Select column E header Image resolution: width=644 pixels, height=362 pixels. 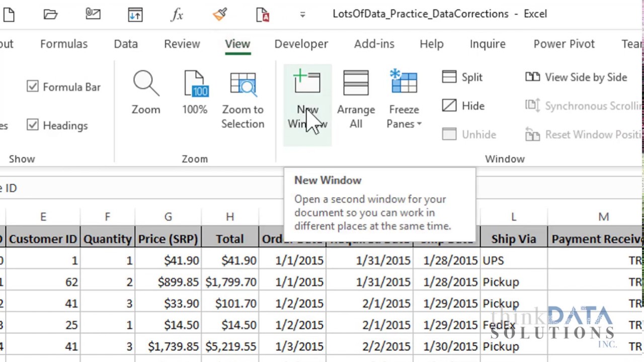(43, 217)
